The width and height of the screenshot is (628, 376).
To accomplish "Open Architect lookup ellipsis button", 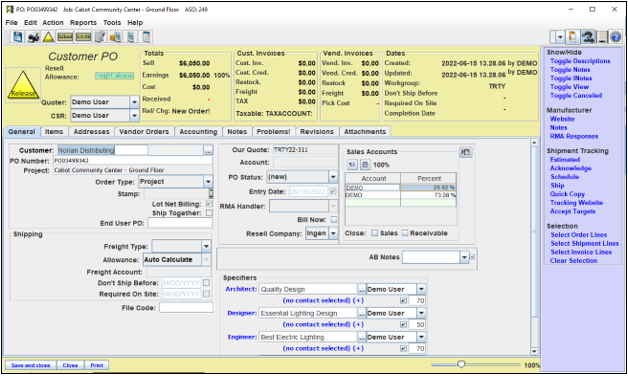I will coord(362,289).
